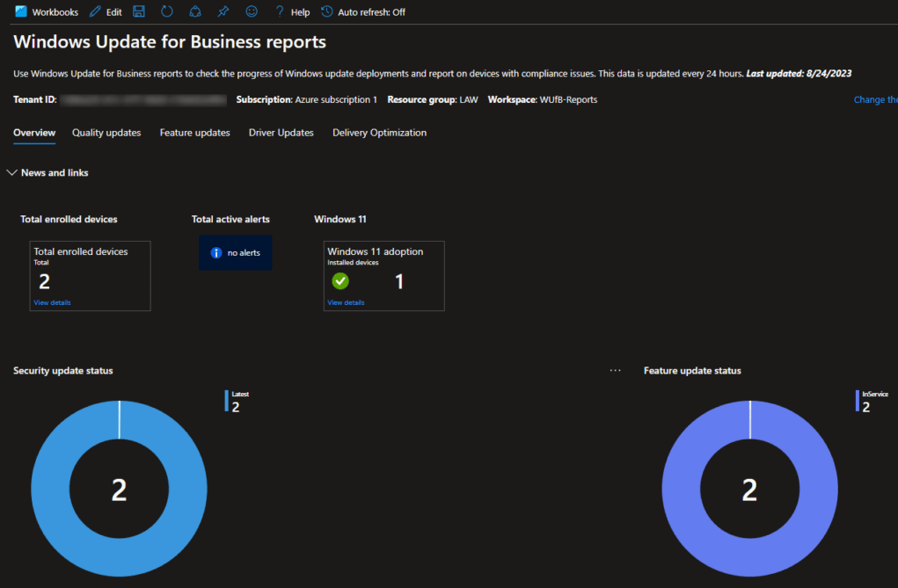View details for Total enrolled devices
Screen dimensions: 898x588
point(51,301)
